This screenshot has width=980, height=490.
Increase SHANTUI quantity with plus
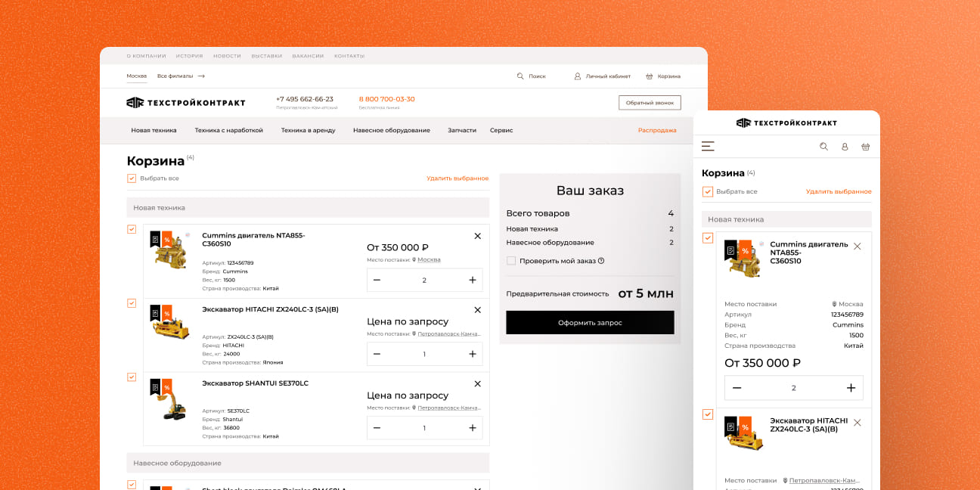tap(473, 428)
